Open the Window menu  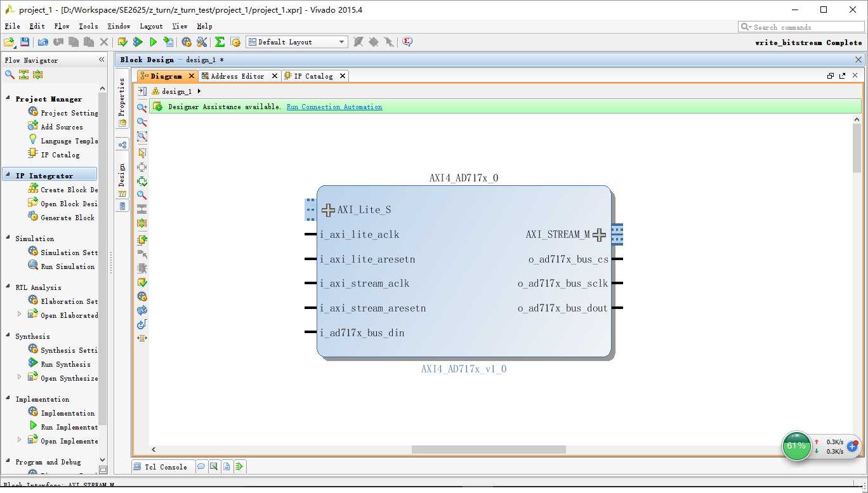coord(119,26)
